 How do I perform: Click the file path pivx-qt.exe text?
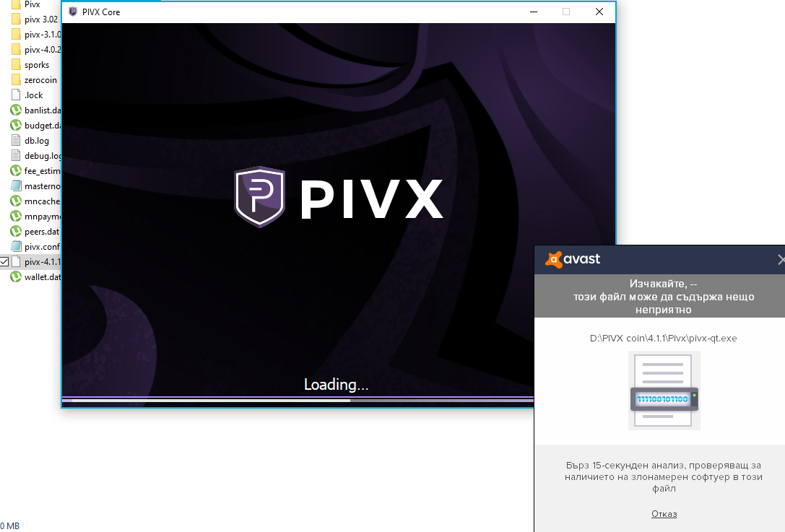point(663,339)
